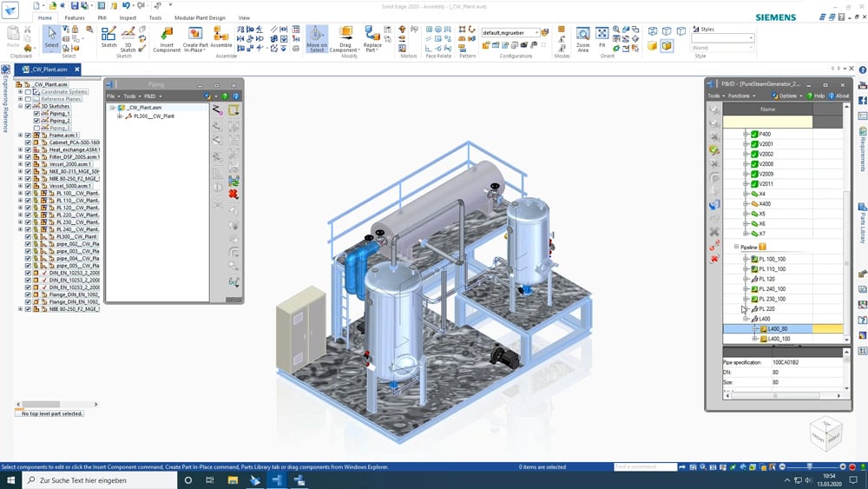
Task: Open the Requirements side panel
Action: coord(863,149)
